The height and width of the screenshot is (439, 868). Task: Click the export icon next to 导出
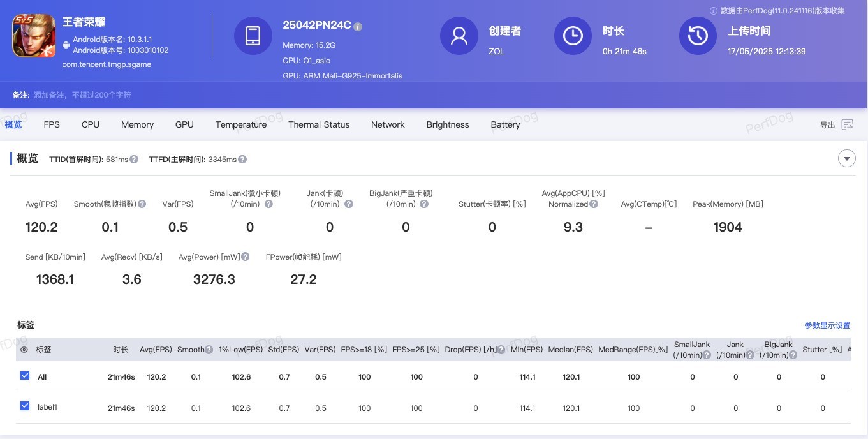pos(847,124)
